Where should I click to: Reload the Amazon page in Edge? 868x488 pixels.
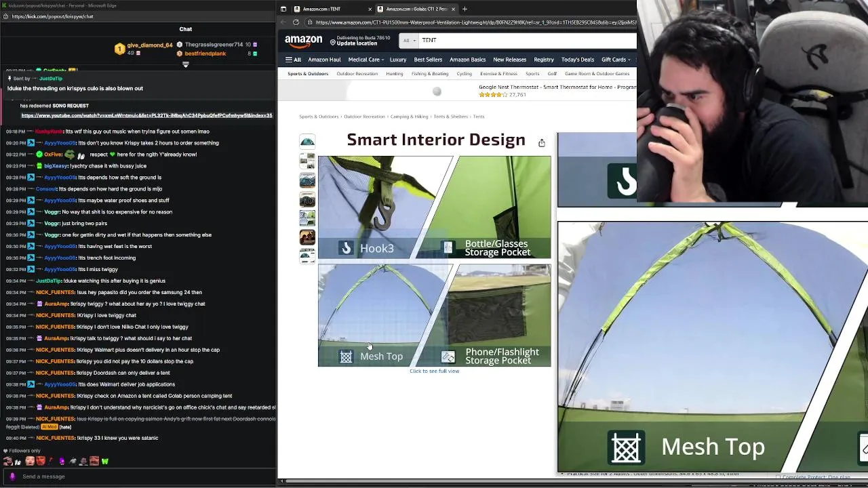(x=296, y=22)
